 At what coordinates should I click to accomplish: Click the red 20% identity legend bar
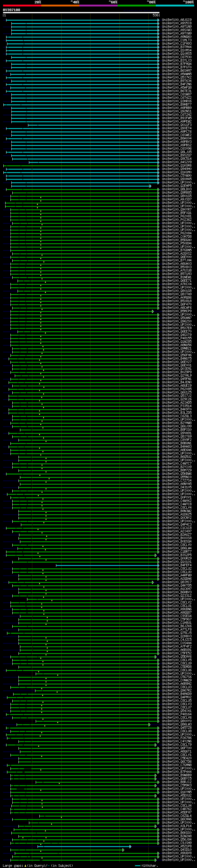pos(22,6)
